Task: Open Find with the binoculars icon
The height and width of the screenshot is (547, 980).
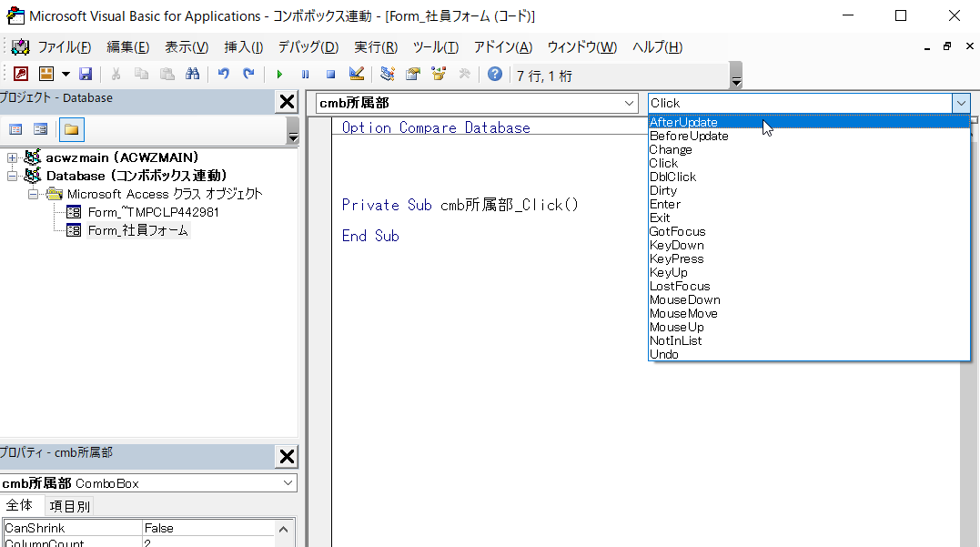Action: point(193,75)
